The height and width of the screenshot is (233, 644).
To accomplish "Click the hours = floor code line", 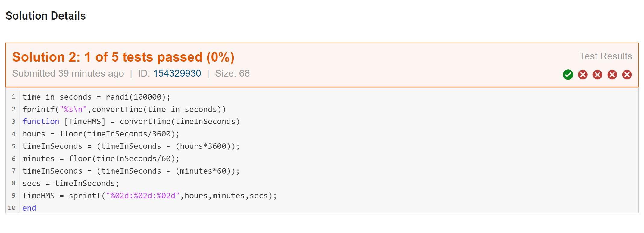I will (x=101, y=134).
